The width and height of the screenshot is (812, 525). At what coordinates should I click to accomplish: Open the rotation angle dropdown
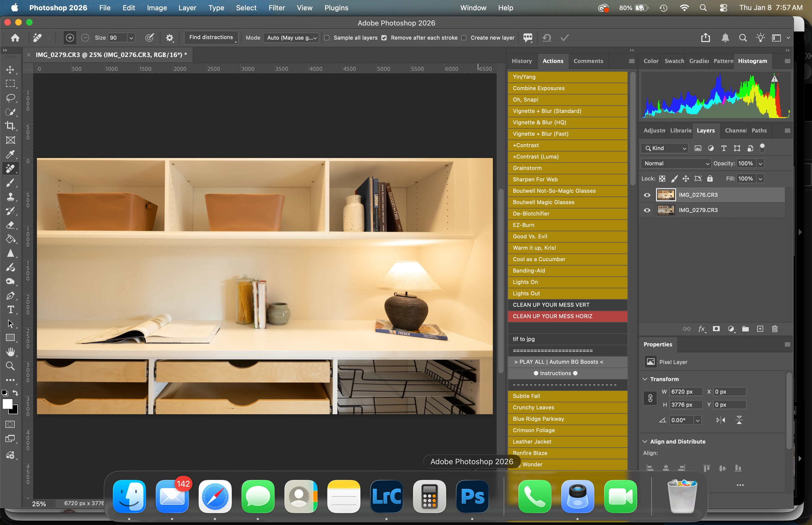coord(697,420)
